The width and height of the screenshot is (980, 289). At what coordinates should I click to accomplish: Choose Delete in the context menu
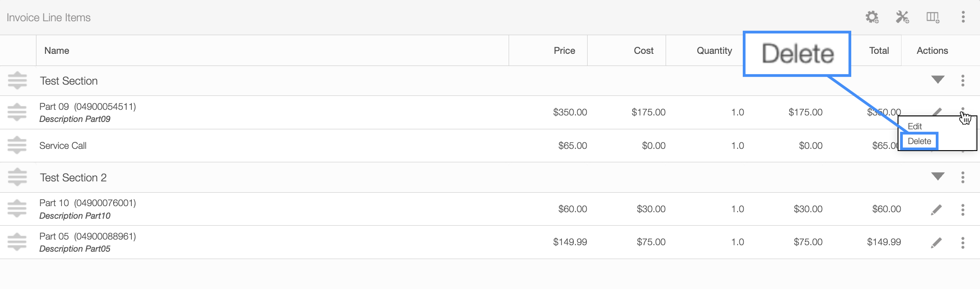(x=919, y=141)
